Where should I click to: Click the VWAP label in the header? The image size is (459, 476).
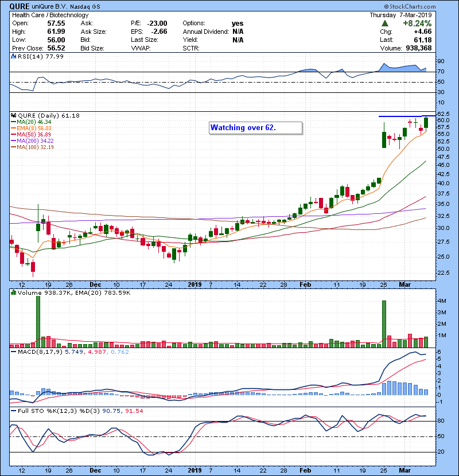[x=141, y=48]
